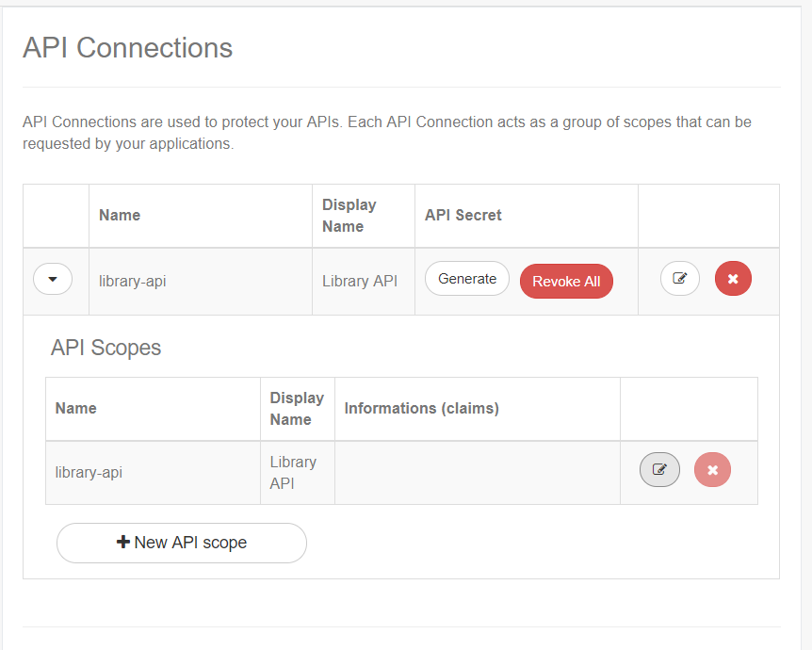Viewport: 812px width, 650px height.
Task: Click the API Connections page title
Action: [x=127, y=47]
